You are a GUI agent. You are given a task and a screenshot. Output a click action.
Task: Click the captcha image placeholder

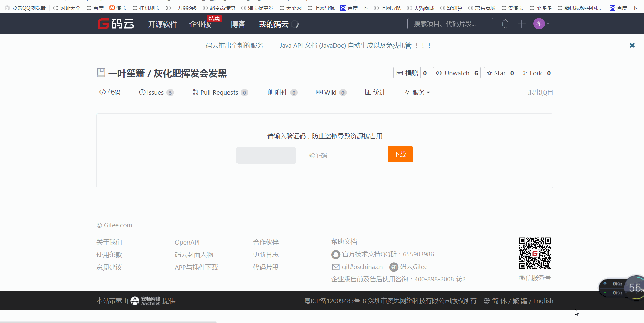(266, 155)
